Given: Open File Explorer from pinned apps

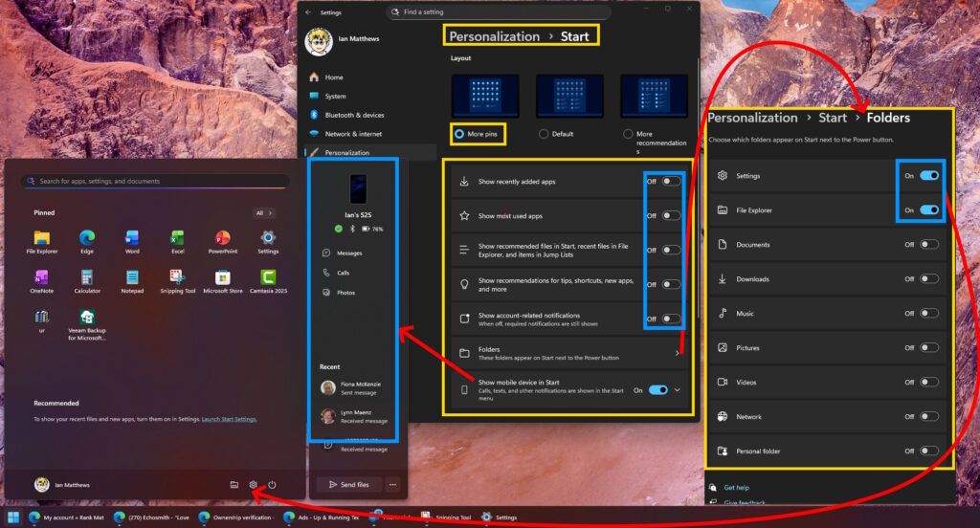Looking at the screenshot, I should tap(42, 242).
